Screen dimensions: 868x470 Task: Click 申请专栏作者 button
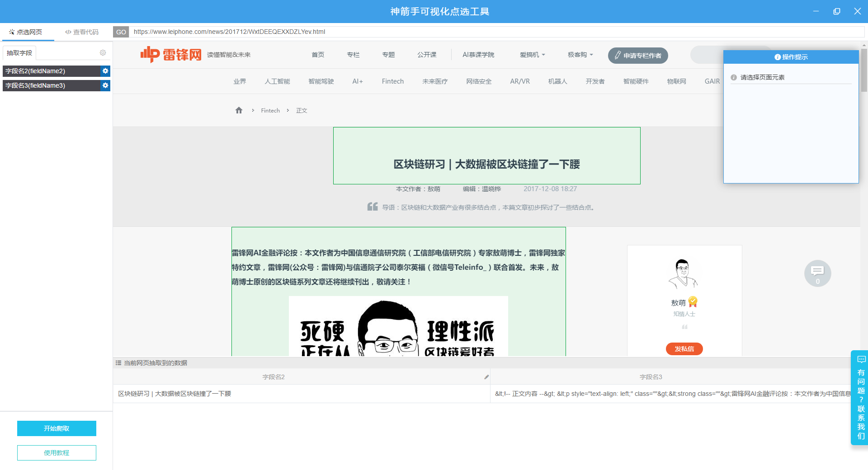(x=638, y=56)
